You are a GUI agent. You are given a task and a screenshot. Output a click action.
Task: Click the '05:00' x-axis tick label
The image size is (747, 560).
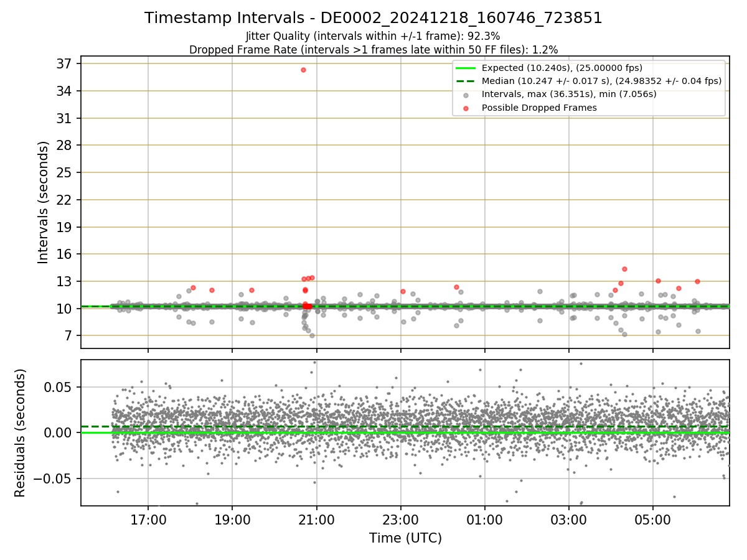point(652,520)
